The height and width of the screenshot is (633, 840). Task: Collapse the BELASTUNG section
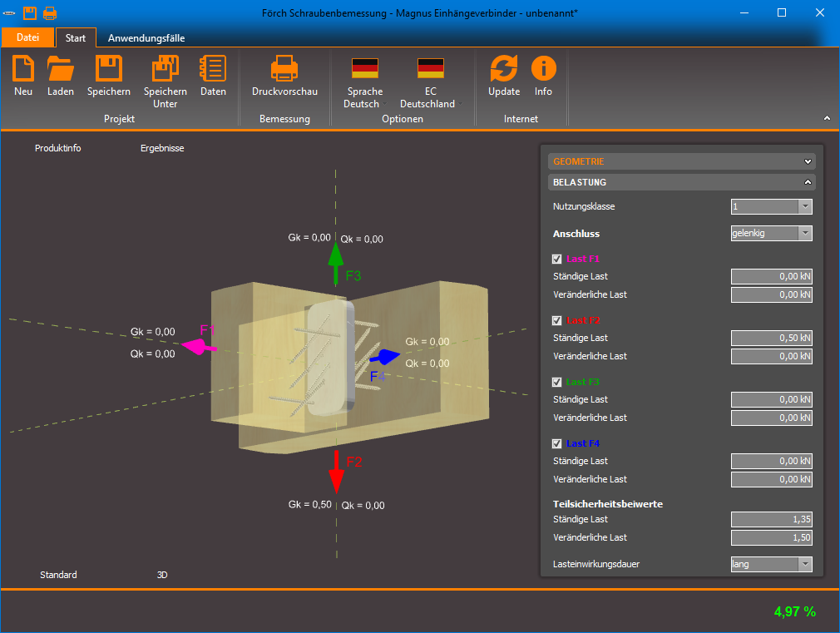tap(681, 182)
